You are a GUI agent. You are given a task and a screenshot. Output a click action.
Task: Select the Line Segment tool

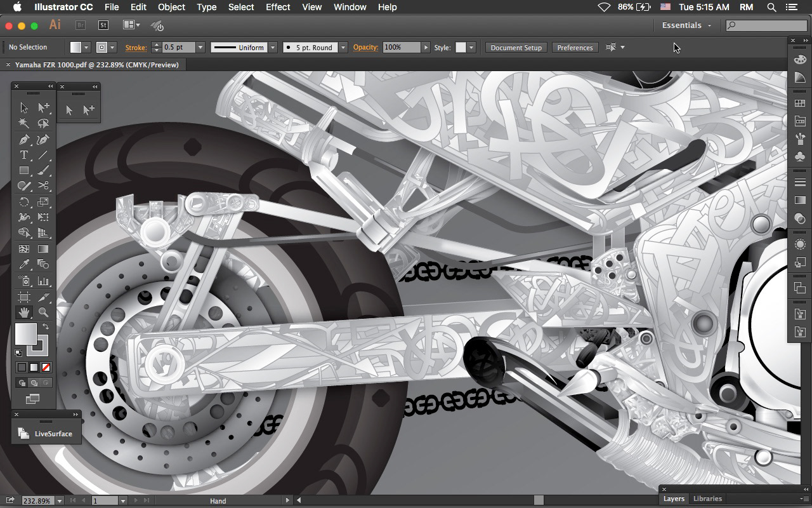pyautogui.click(x=43, y=155)
